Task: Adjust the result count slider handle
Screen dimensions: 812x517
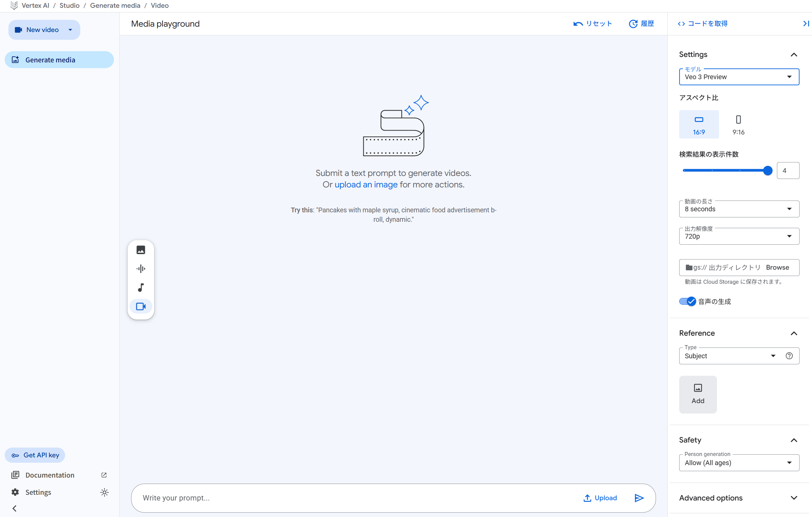Action: point(768,171)
